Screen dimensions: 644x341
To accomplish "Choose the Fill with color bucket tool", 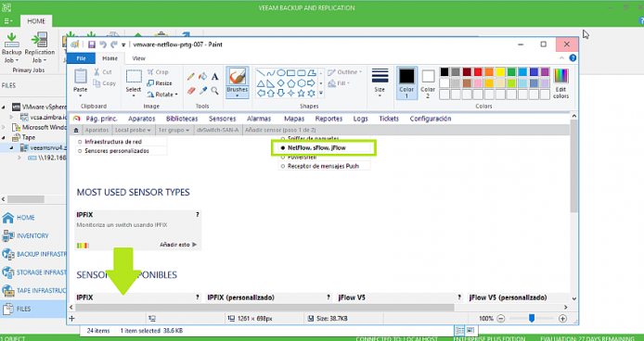I will (x=203, y=77).
